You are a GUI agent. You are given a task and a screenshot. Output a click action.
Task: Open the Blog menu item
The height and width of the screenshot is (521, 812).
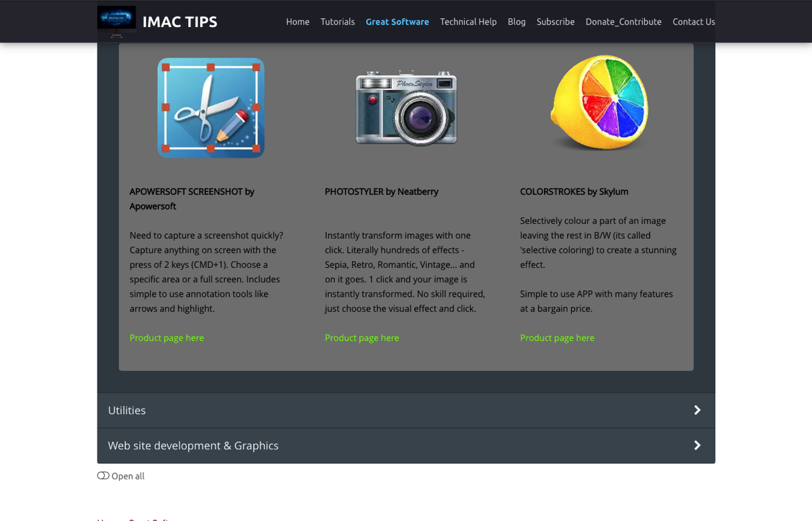(517, 22)
